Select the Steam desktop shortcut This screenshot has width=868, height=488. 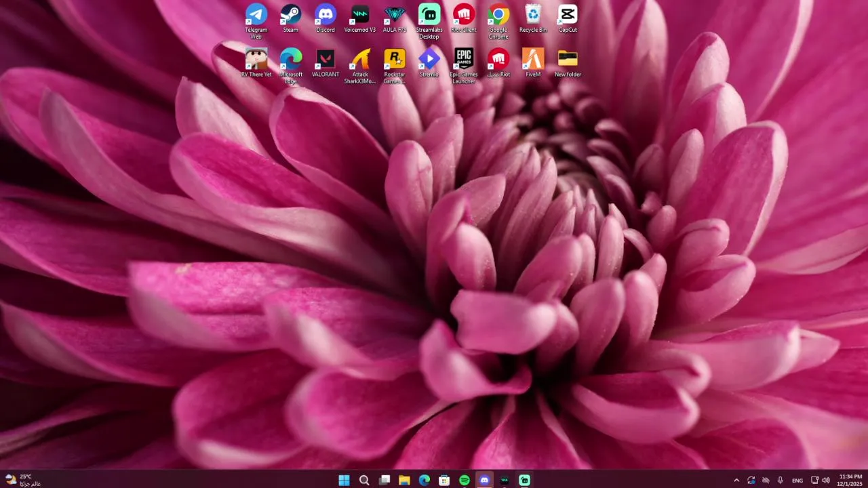[x=291, y=18]
